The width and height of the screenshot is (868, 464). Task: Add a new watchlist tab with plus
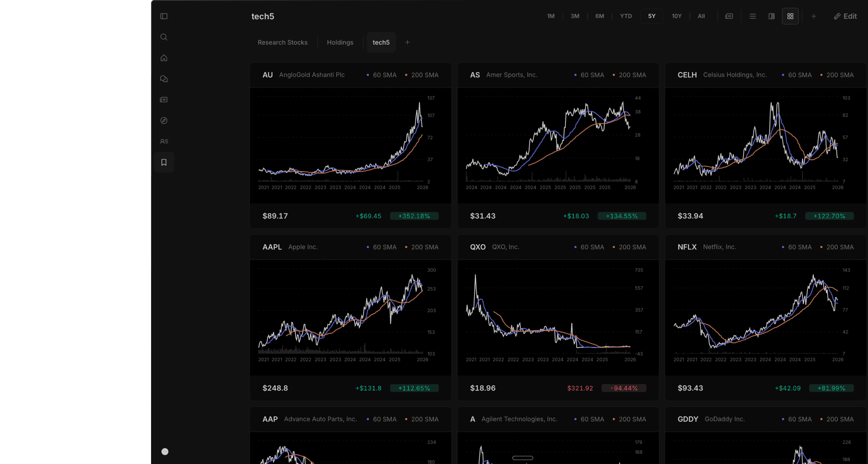tap(407, 43)
